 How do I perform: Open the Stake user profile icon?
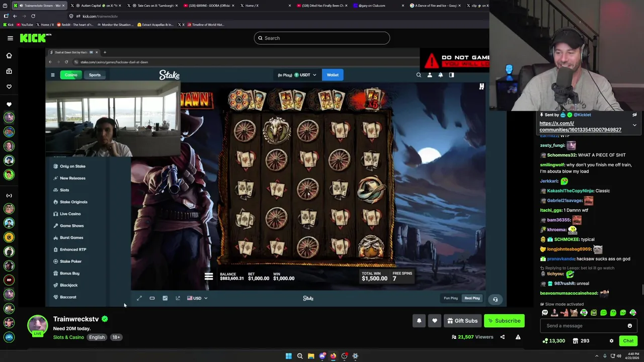pyautogui.click(x=430, y=75)
